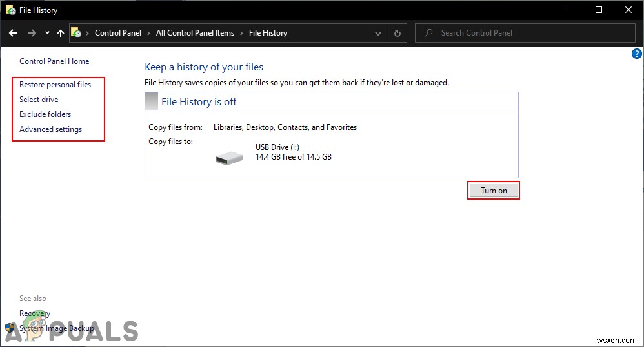Open the blue Help question mark
644x347 pixels.
[636, 54]
